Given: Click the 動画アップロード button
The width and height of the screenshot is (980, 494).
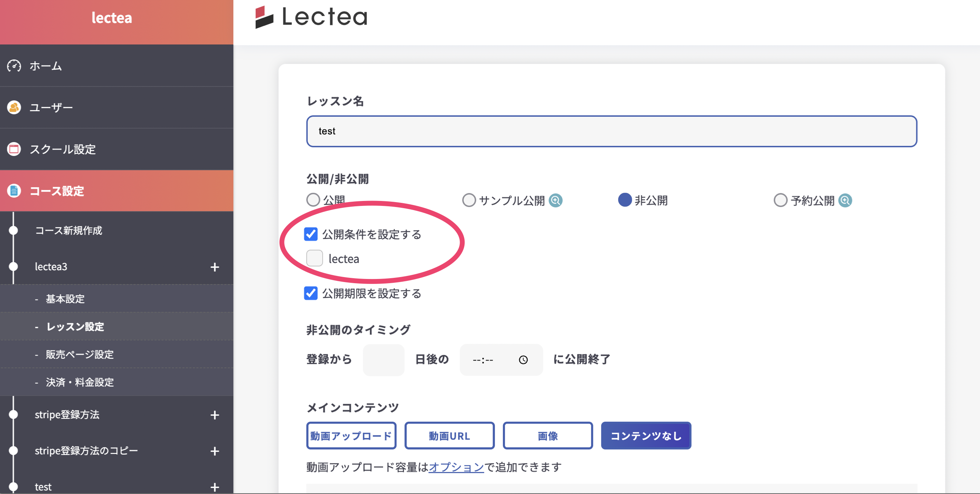Looking at the screenshot, I should 351,436.
